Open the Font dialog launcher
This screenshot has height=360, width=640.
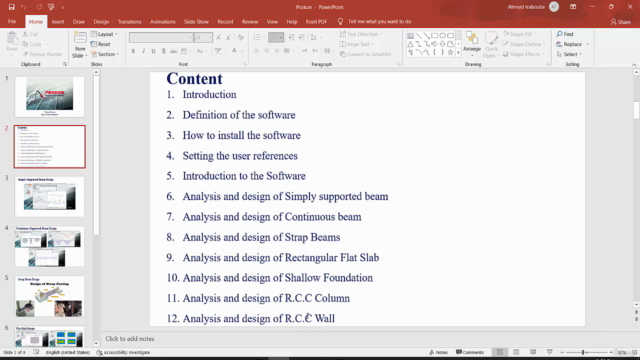245,64
